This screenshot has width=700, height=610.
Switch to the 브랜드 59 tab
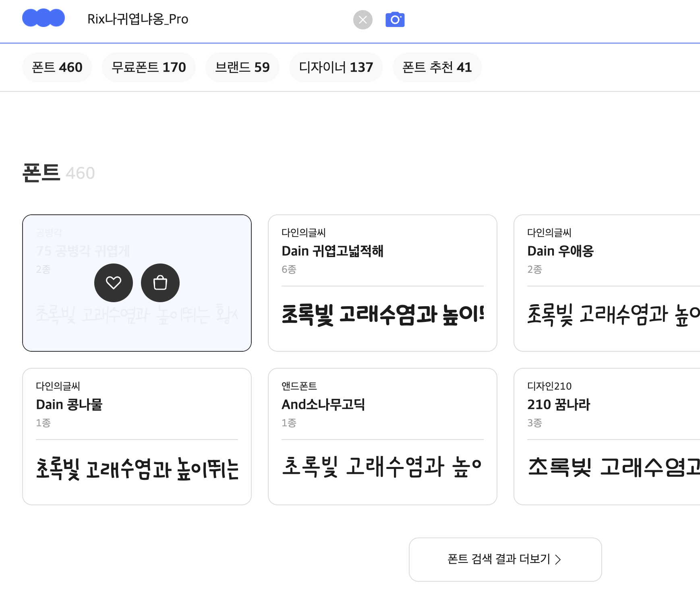242,67
